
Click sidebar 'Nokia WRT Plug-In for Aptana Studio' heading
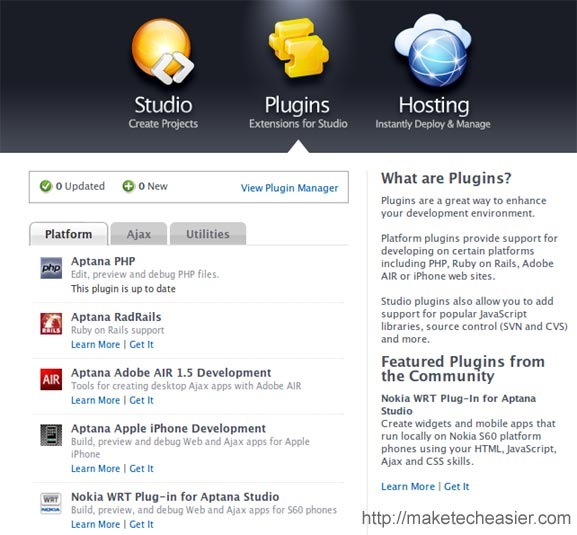(458, 404)
